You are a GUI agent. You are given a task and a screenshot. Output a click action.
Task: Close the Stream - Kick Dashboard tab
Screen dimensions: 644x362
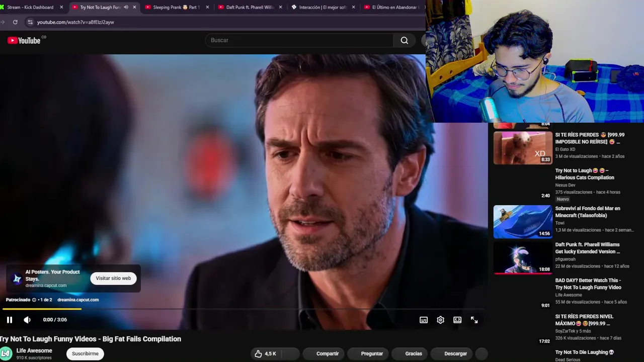[61, 7]
